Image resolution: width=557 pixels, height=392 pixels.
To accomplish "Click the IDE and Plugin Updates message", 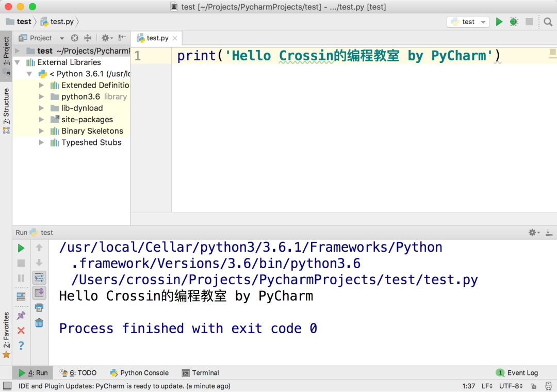I will 124,386.
